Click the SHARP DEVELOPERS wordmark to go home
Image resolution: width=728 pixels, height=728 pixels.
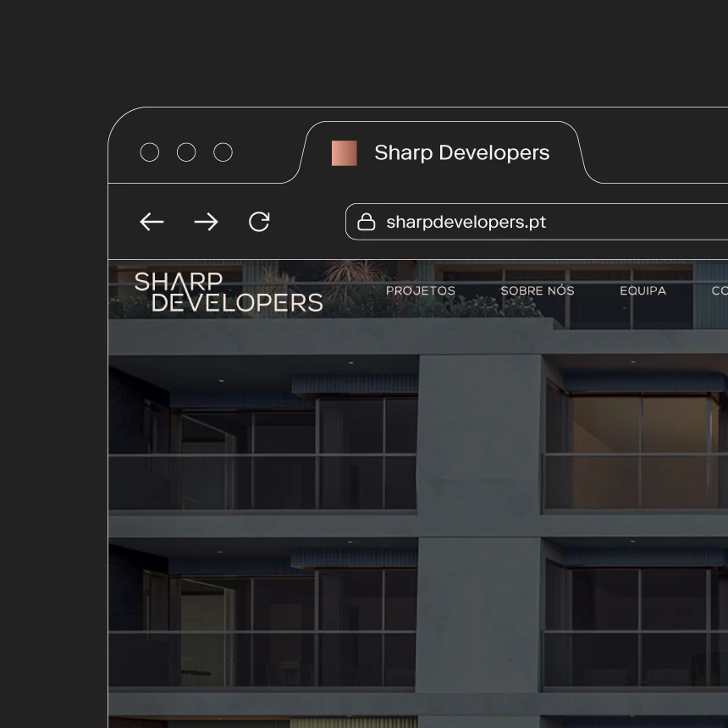pos(229,292)
